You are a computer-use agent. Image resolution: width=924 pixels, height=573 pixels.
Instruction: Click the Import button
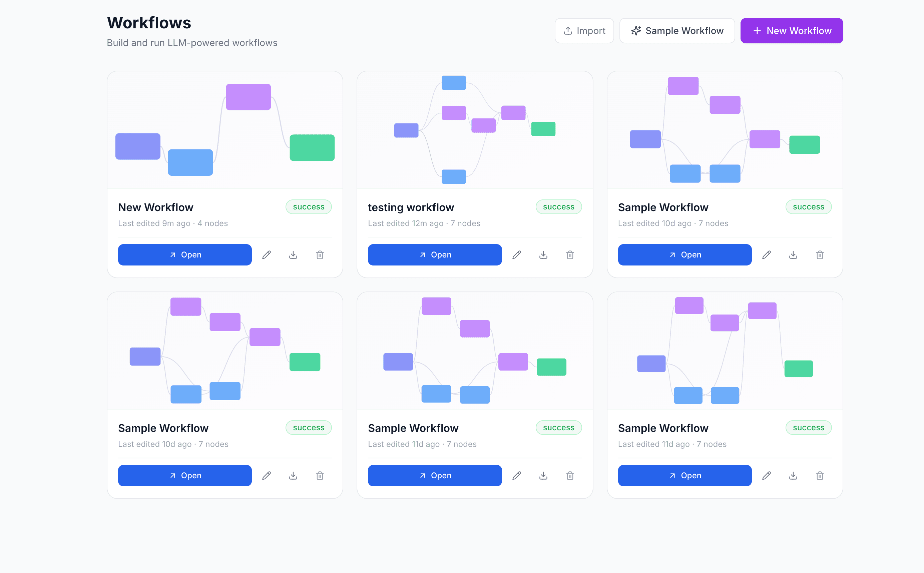584,31
